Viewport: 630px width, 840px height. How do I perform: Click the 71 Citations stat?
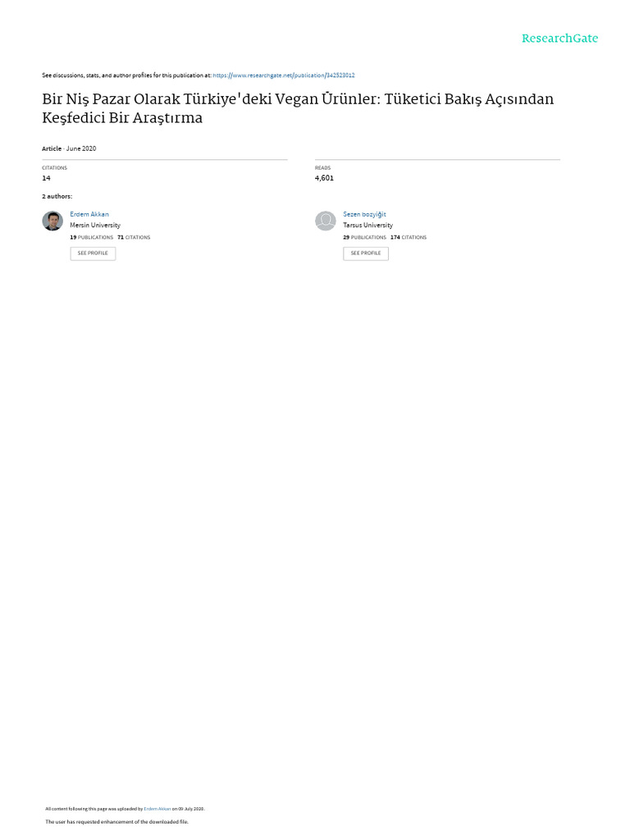coord(134,237)
